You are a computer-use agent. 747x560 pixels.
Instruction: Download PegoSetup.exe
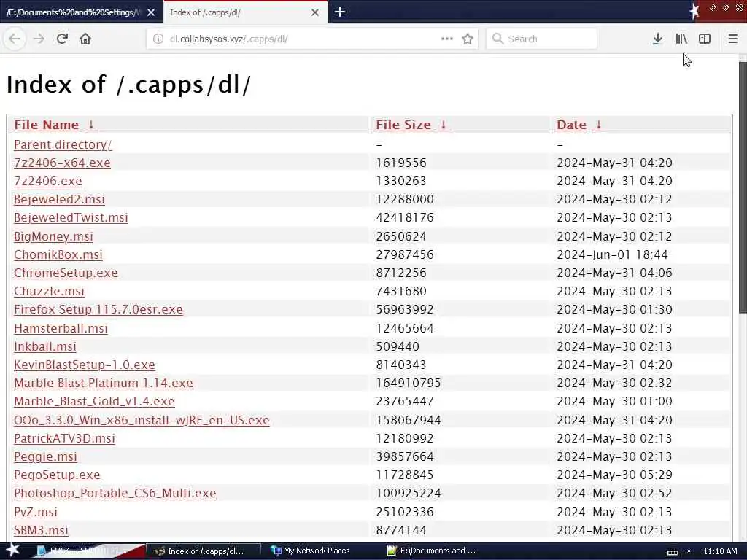coord(57,475)
